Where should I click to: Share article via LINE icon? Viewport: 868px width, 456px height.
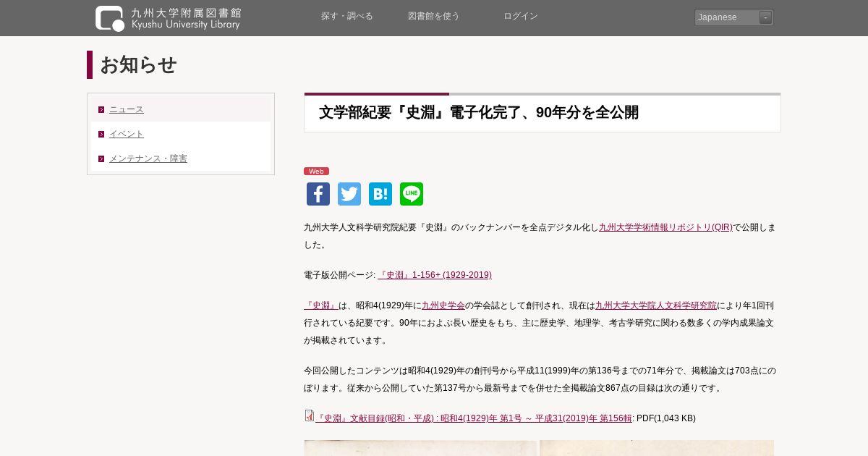412,194
